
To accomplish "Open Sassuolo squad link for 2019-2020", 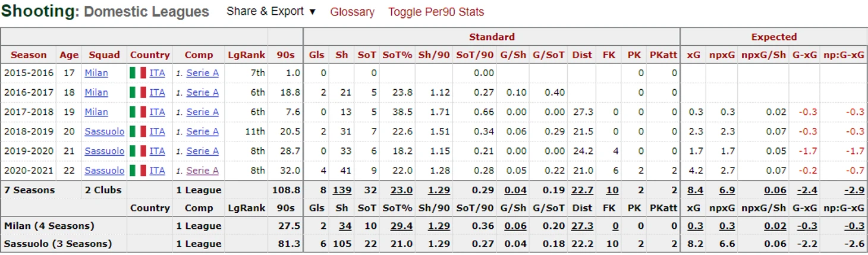I will click(x=105, y=151).
